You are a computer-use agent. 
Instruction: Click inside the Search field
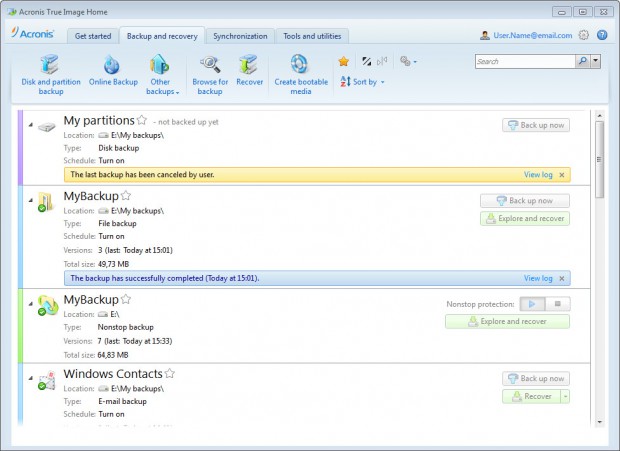coord(525,61)
